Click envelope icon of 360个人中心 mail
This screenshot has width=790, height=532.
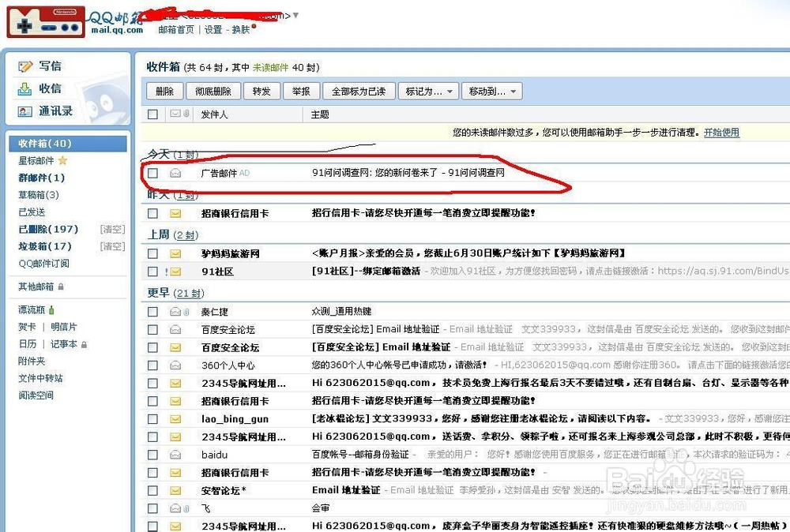[175, 365]
